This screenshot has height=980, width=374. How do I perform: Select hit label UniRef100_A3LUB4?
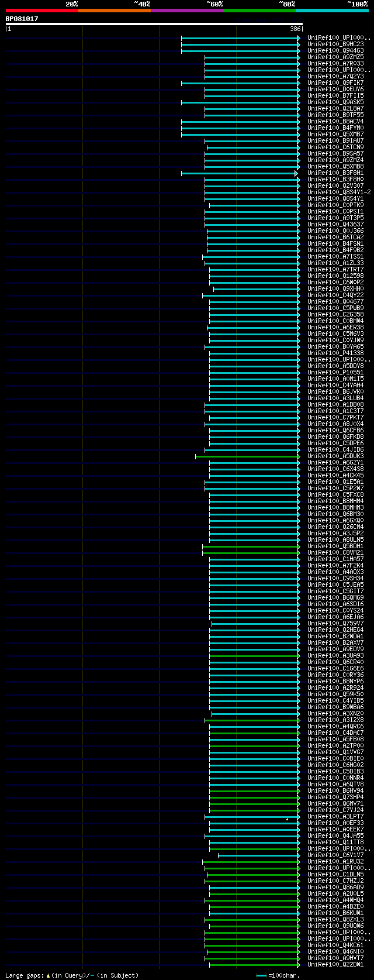(x=335, y=398)
